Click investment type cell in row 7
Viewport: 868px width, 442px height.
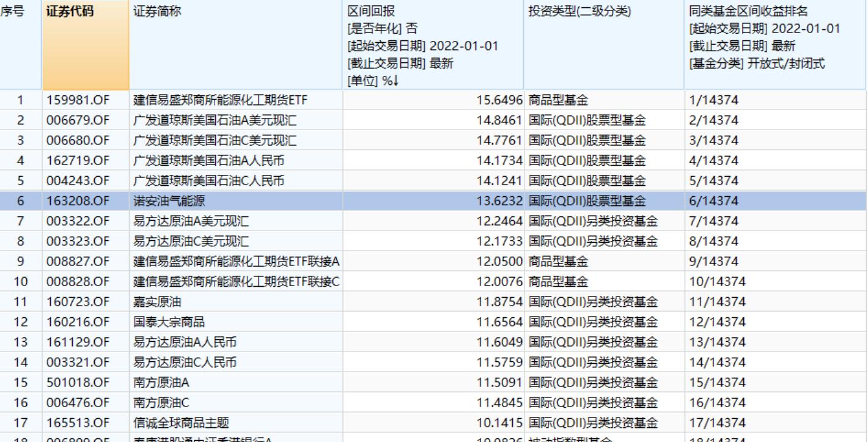click(x=593, y=221)
